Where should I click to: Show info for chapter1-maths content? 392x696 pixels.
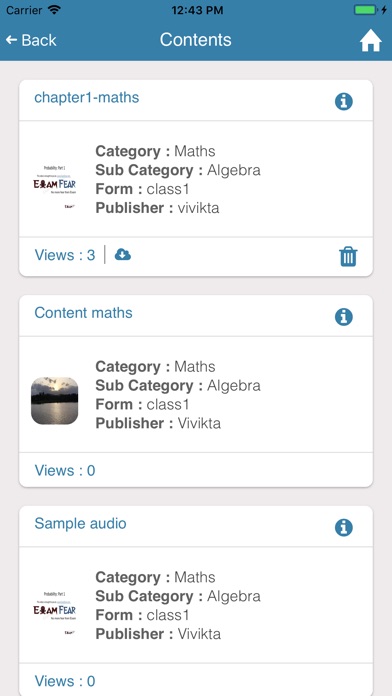coord(344,101)
